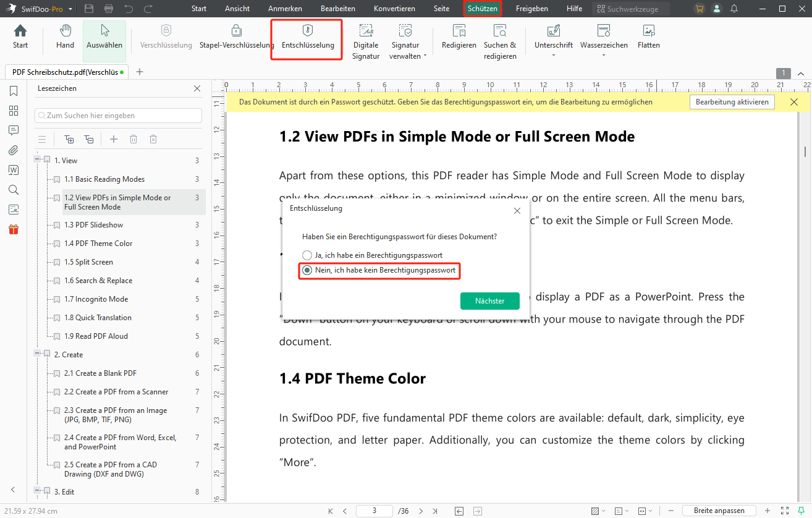The height and width of the screenshot is (518, 812).
Task: Select 'Nein, ich habe kein Berechtigungspasswort'
Action: tap(379, 270)
